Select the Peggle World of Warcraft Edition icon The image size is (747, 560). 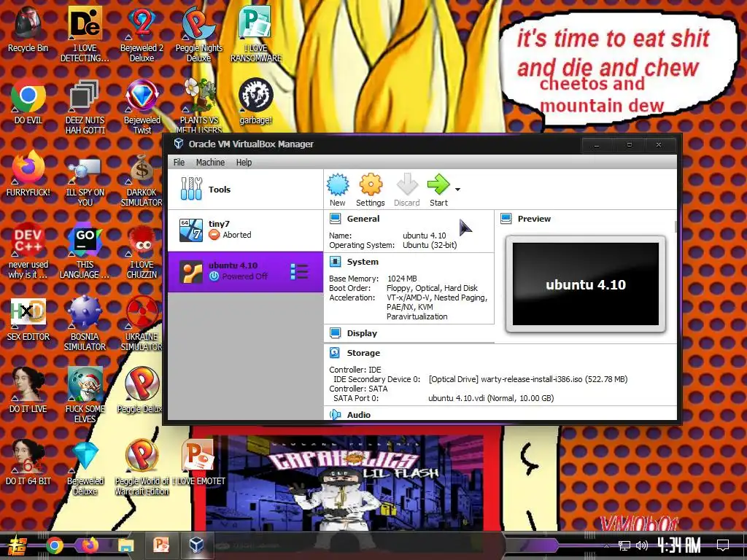click(x=142, y=467)
